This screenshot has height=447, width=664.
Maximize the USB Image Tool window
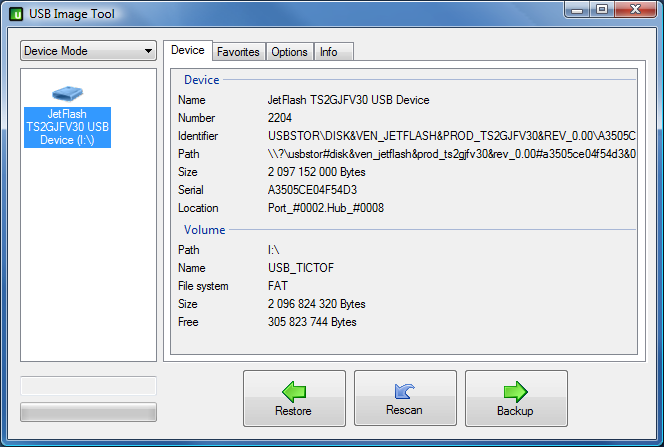[x=602, y=9]
